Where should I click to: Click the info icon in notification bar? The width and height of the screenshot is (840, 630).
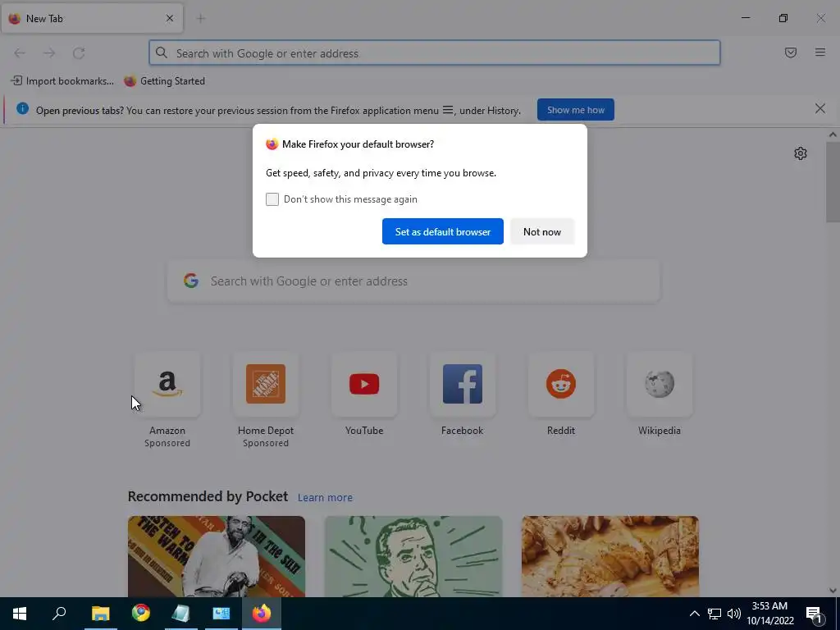click(22, 109)
